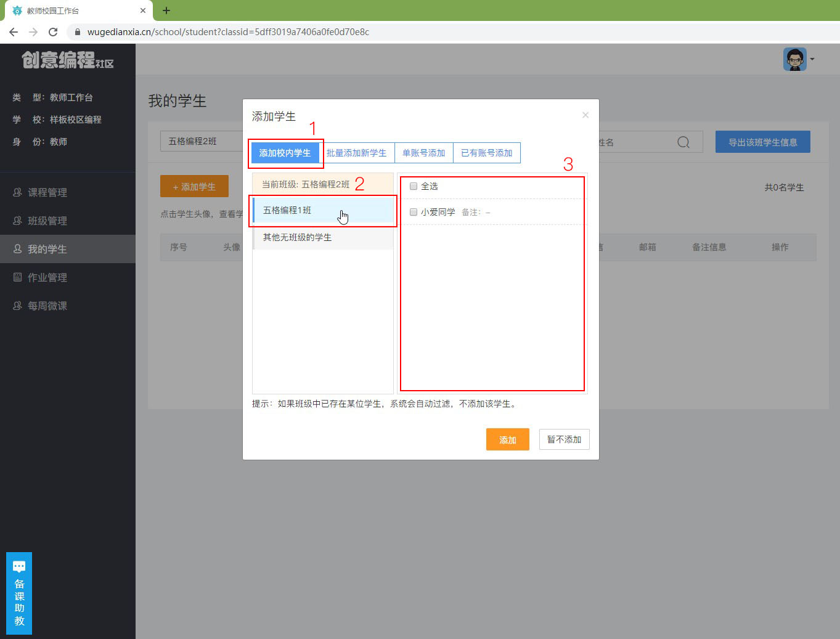Click the search magnifier icon
Viewport: 840px width, 639px height.
(x=683, y=142)
